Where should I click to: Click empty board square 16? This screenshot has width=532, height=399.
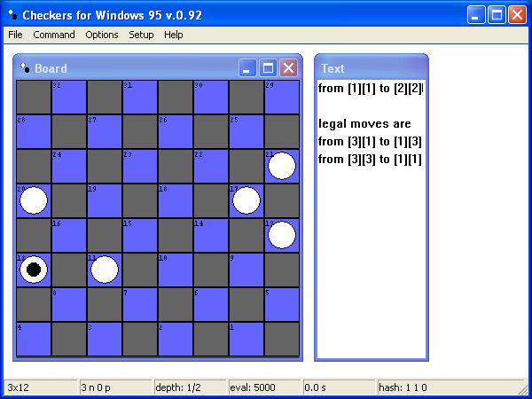coord(69,236)
